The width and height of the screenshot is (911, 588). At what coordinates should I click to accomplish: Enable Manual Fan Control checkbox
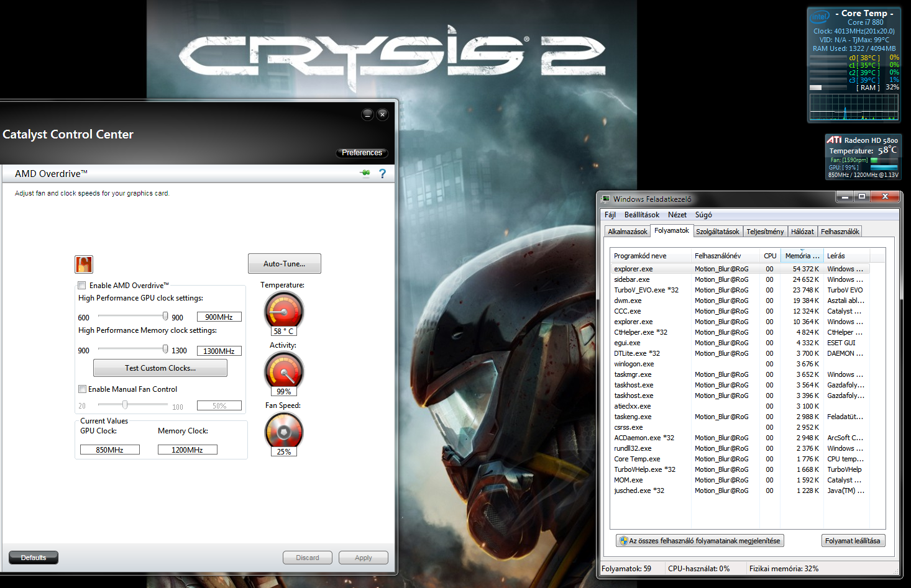(x=82, y=389)
